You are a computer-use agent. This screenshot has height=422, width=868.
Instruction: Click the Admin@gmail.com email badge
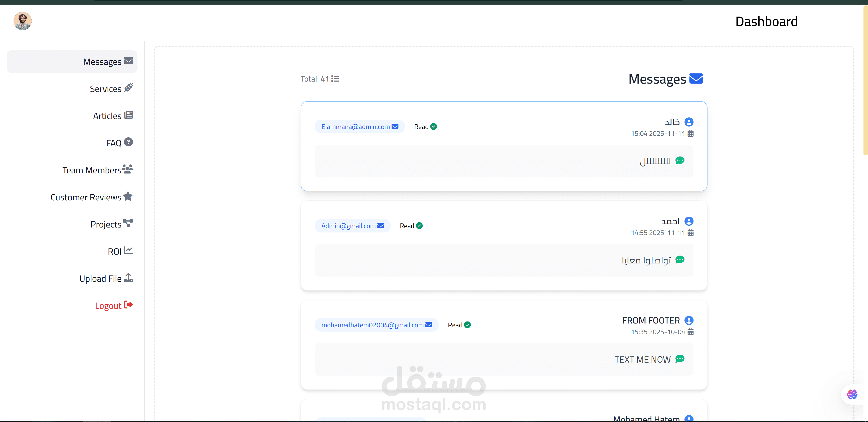[x=352, y=226]
